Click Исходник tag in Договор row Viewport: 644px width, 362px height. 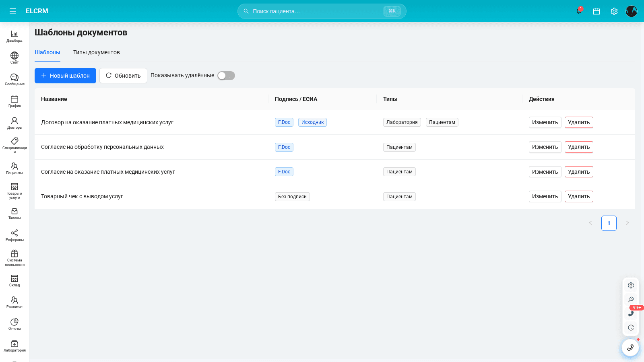[312, 122]
